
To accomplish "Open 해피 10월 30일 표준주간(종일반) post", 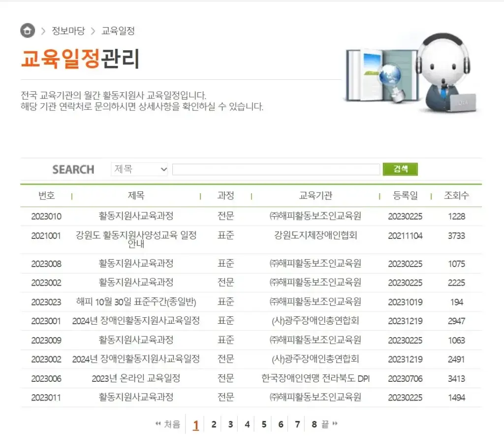I will [136, 302].
